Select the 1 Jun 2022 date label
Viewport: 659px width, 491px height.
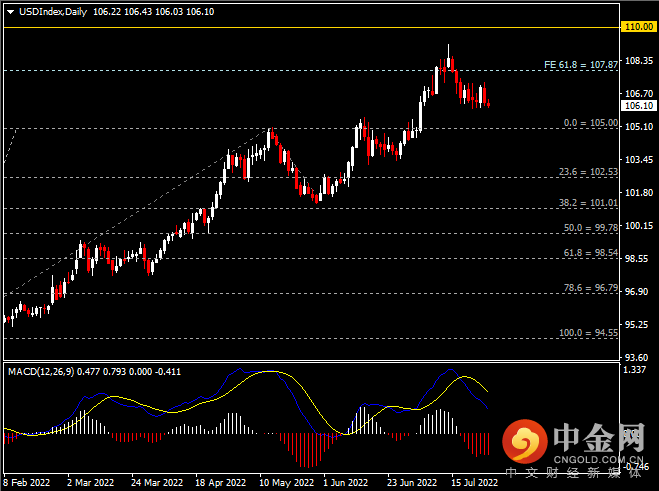point(345,482)
